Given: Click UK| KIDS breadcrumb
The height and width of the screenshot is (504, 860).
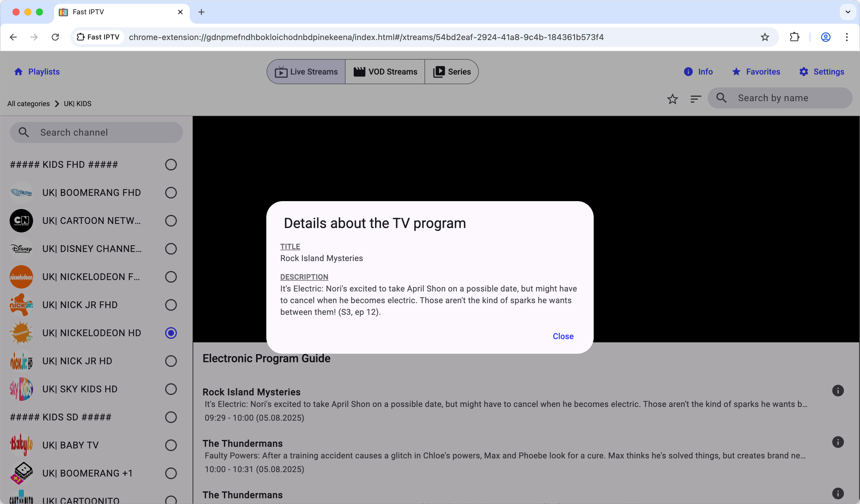Looking at the screenshot, I should [x=77, y=104].
